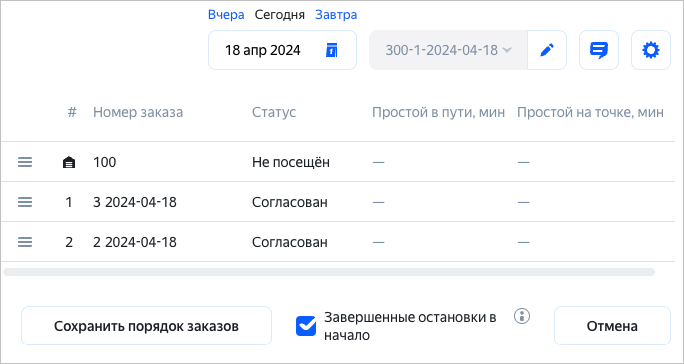The image size is (684, 364).
Task: Open the comments chat icon
Action: pyautogui.click(x=598, y=50)
